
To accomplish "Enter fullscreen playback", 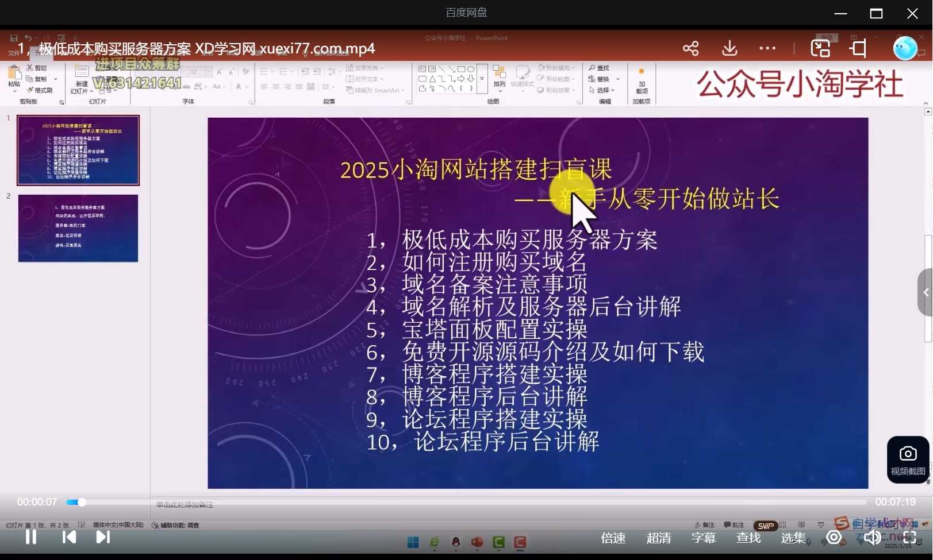I will coord(910,538).
